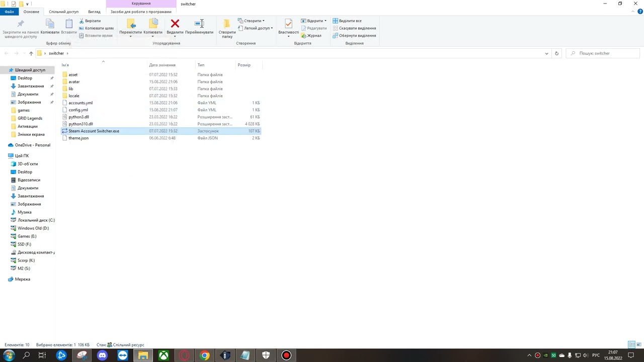Sort by the 'Розмір' column header
Screen dimensions: 644x362
coord(249,65)
